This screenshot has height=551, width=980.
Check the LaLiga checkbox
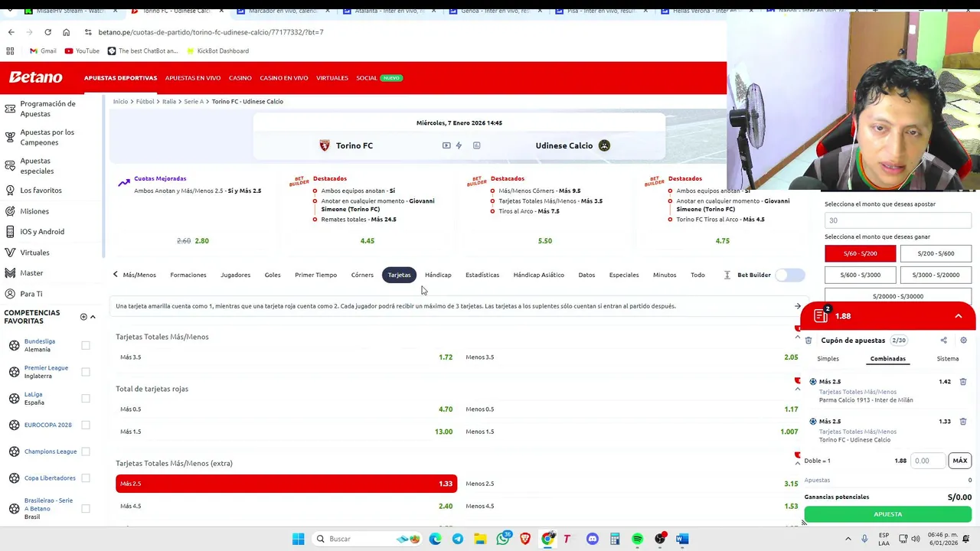pyautogui.click(x=86, y=398)
